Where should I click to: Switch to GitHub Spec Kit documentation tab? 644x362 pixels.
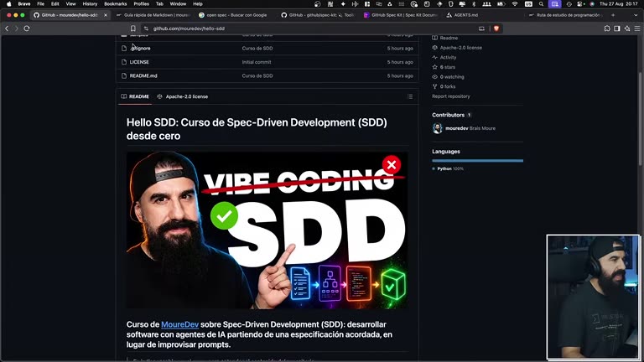[x=401, y=15]
